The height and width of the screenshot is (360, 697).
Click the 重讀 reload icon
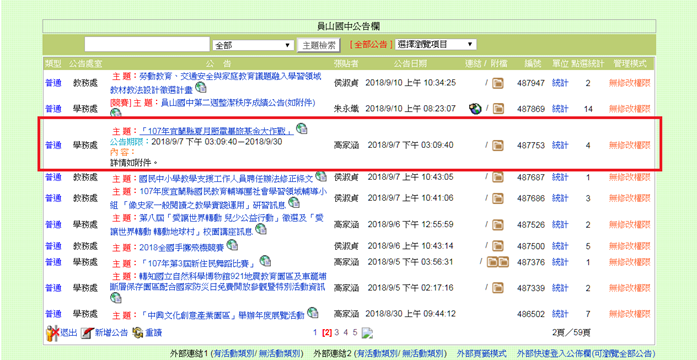click(138, 332)
